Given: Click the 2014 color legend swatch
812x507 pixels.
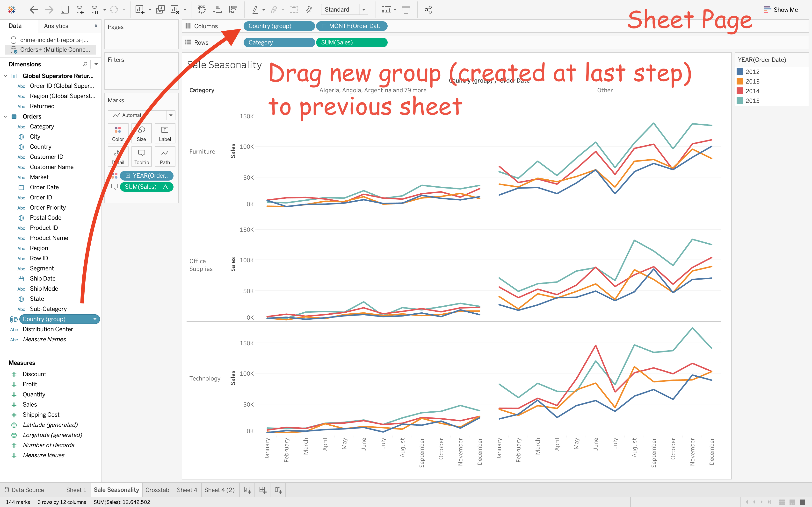Looking at the screenshot, I should click(740, 91).
